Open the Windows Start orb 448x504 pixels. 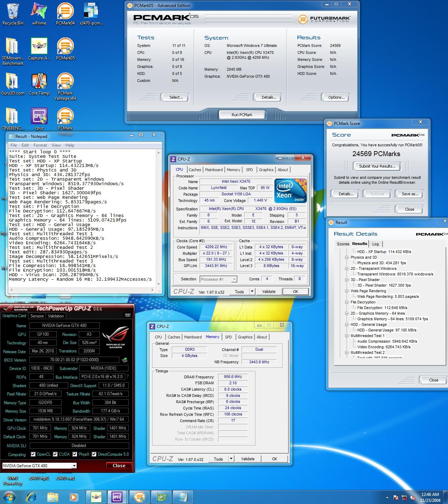9,497
